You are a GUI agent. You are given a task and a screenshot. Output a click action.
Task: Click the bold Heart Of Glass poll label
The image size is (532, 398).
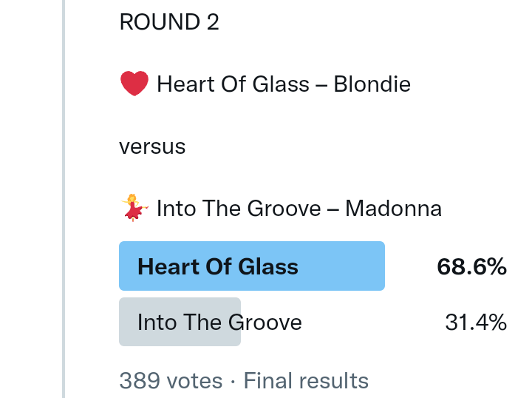[x=218, y=266]
